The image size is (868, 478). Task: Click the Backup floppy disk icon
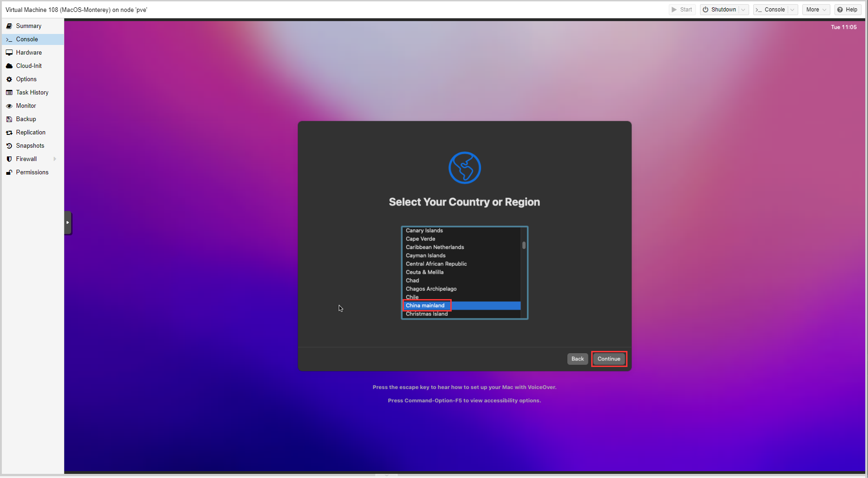[x=9, y=119]
